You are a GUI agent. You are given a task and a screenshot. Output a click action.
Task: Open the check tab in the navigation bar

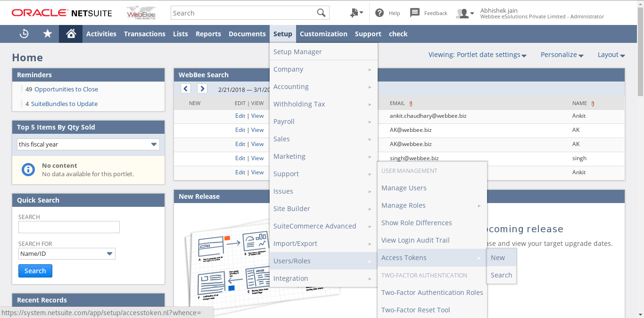pyautogui.click(x=398, y=34)
